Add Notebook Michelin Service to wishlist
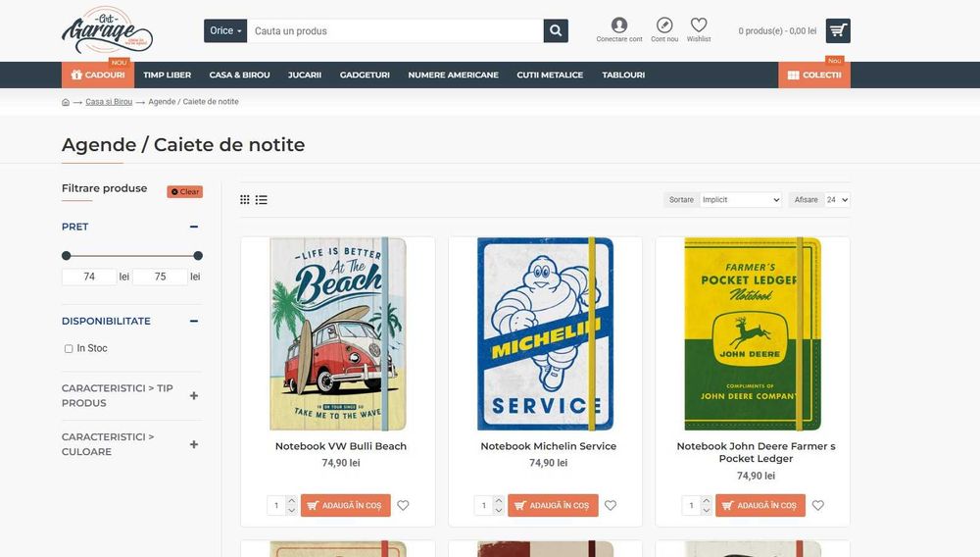Image resolution: width=980 pixels, height=557 pixels. point(611,505)
